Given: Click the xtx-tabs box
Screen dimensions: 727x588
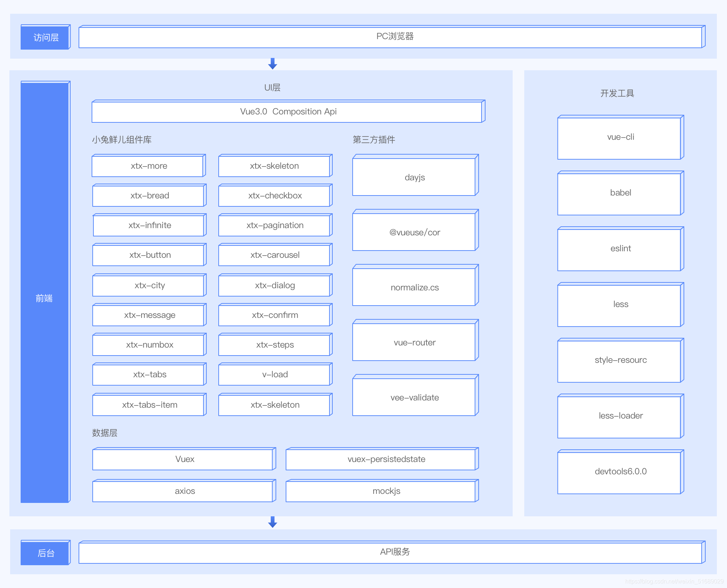Looking at the screenshot, I should (x=150, y=374).
